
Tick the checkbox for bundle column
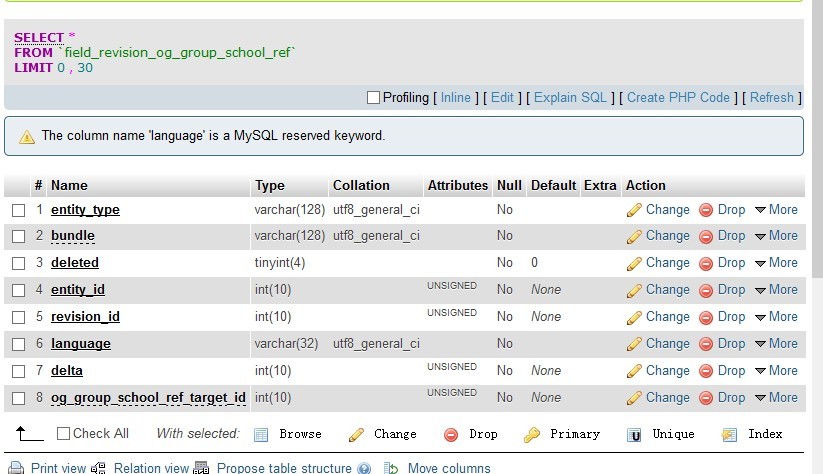pyautogui.click(x=18, y=237)
